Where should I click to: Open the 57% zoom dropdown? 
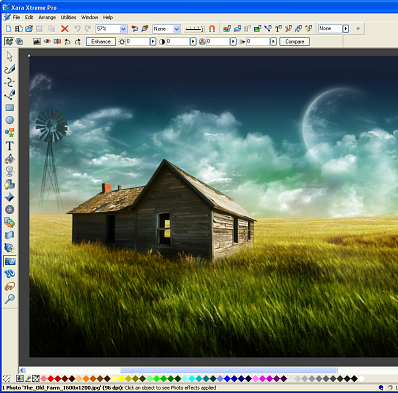click(123, 29)
